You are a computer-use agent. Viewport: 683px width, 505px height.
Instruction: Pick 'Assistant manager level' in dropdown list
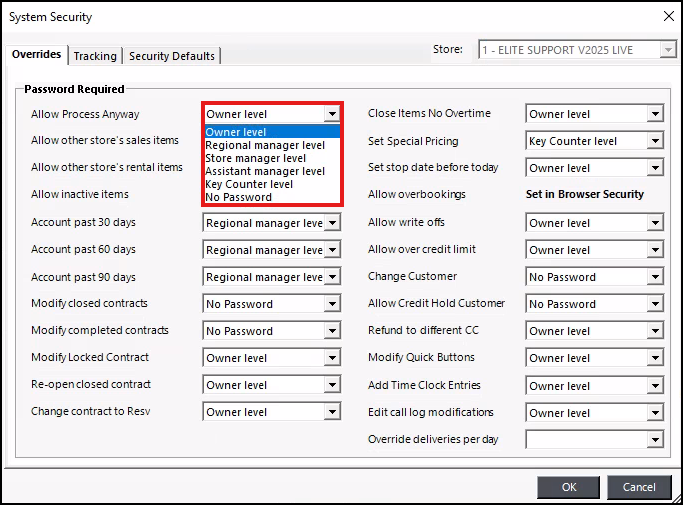click(265, 171)
